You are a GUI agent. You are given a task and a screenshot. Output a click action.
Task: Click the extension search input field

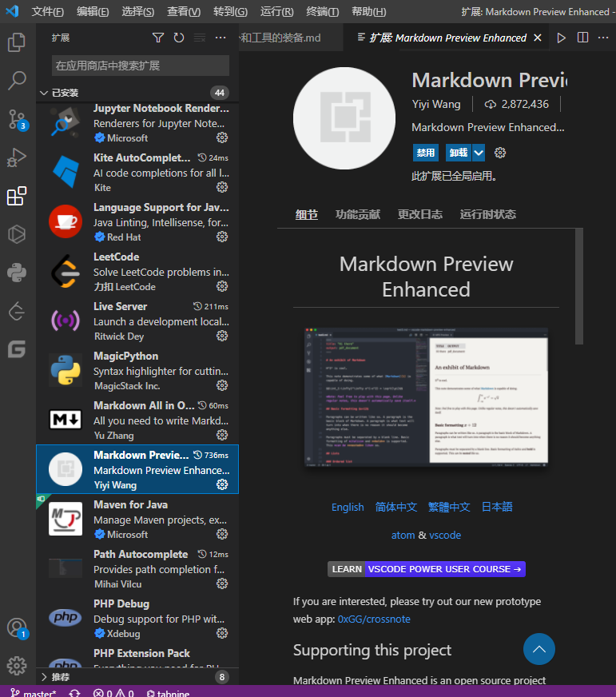[x=141, y=66]
